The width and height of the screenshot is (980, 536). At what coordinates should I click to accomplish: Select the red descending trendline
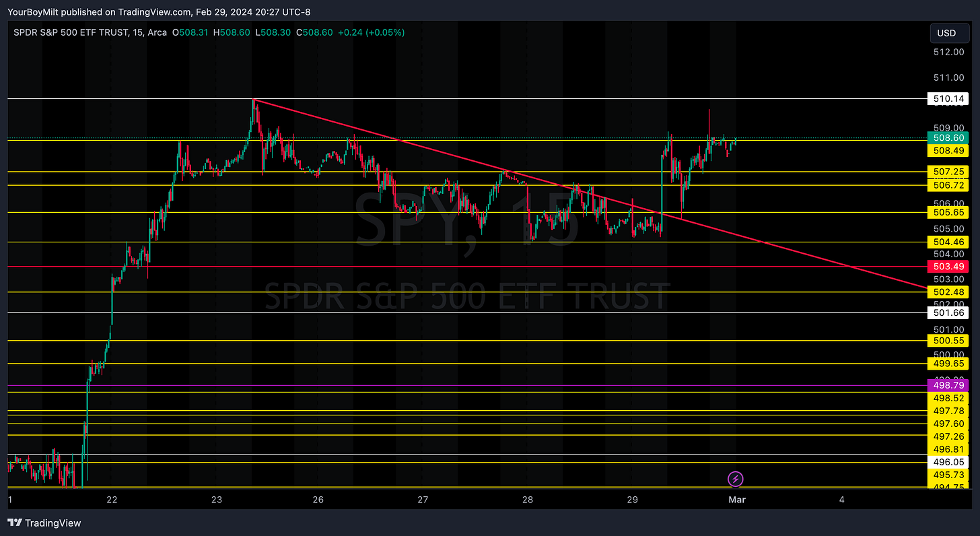click(590, 195)
